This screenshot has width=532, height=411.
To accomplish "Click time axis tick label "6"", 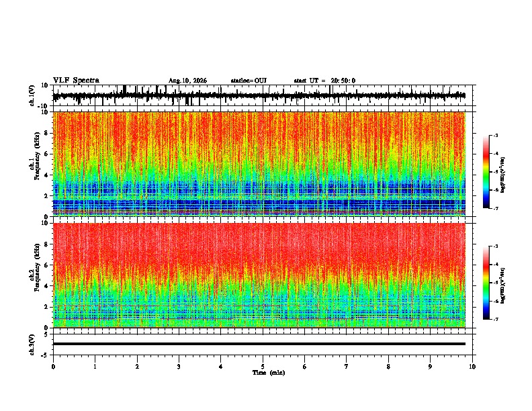I will point(305,367).
